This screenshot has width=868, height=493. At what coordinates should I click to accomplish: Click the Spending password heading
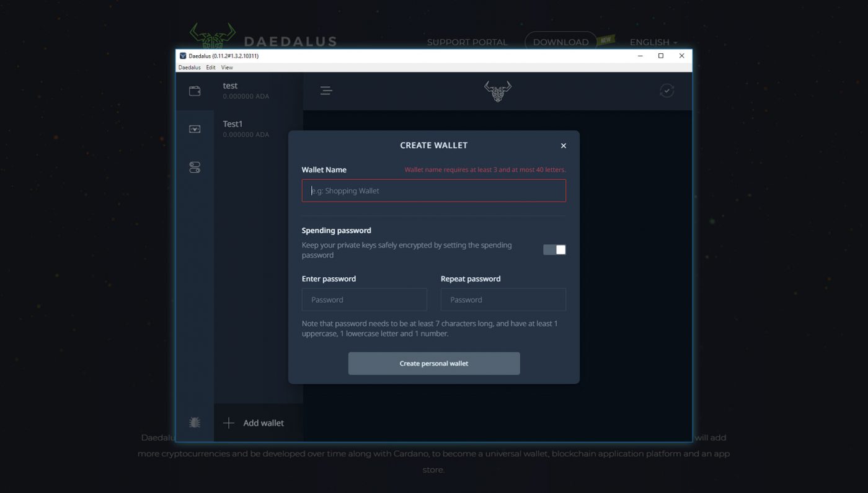(x=337, y=230)
